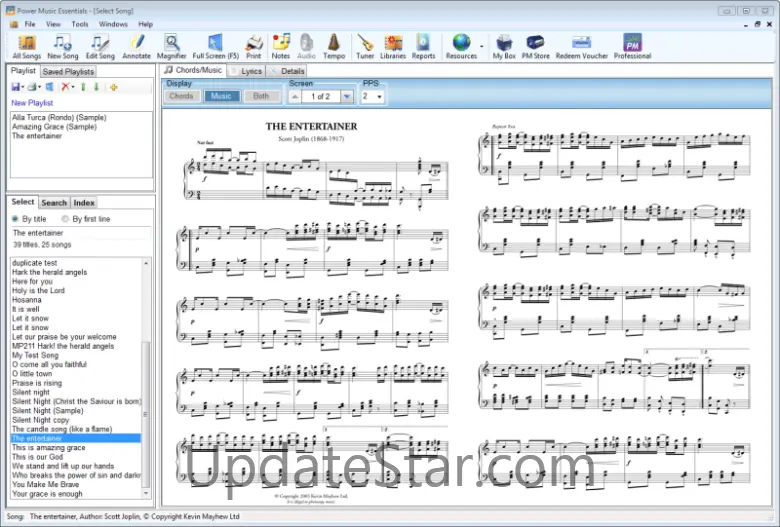Click the Audio toolbar icon
Image resolution: width=780 pixels, height=527 pixels.
point(306,47)
